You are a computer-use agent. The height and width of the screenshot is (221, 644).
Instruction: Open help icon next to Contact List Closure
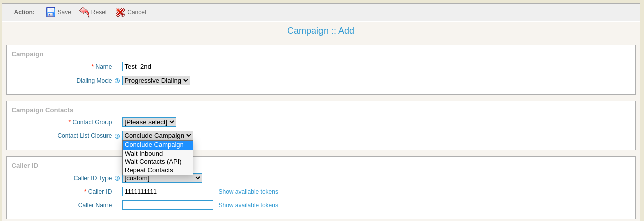pyautogui.click(x=117, y=136)
